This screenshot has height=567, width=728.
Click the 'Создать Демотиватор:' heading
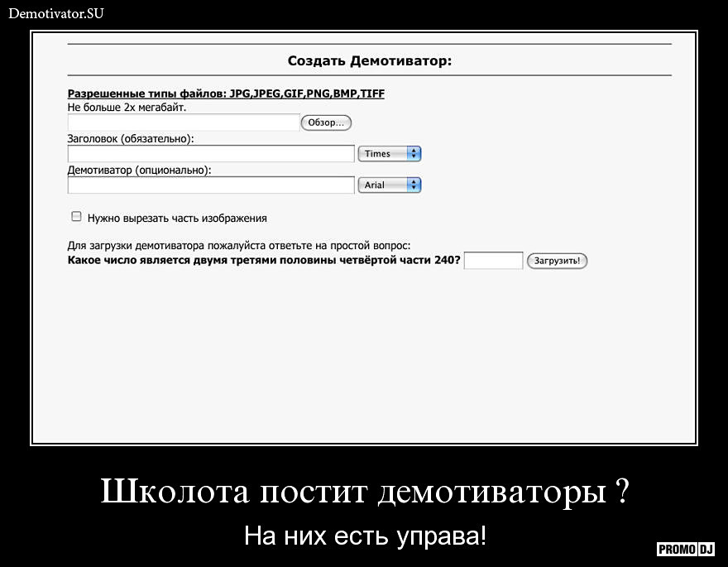click(x=369, y=61)
